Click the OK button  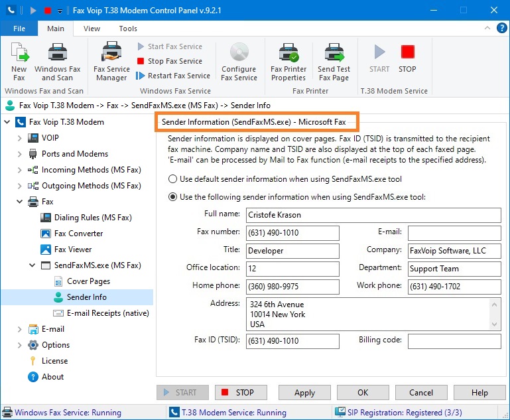[363, 393]
